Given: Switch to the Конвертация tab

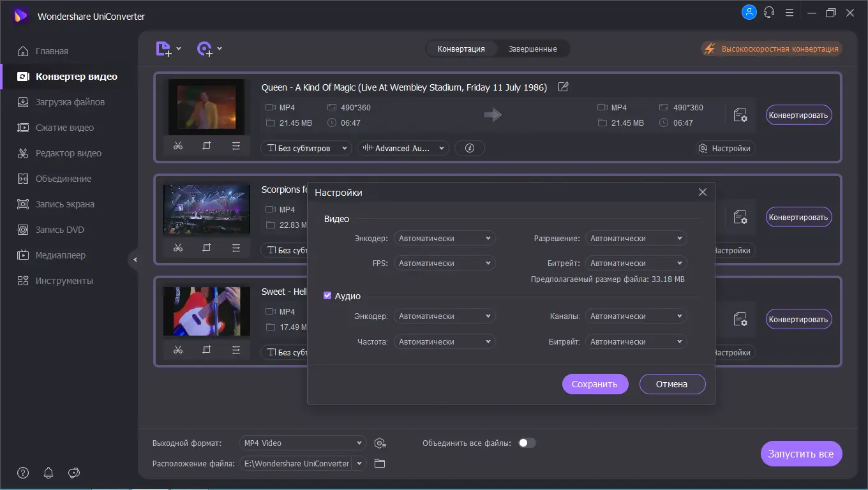Looking at the screenshot, I should click(x=461, y=48).
